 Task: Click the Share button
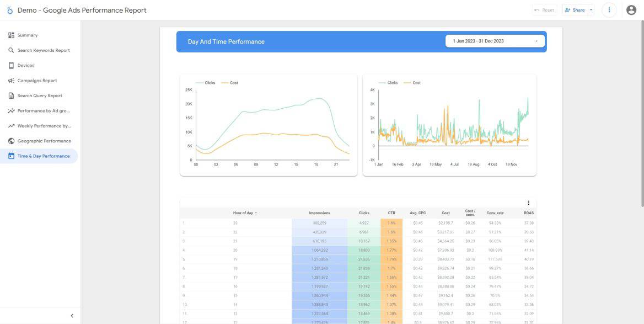click(x=575, y=10)
